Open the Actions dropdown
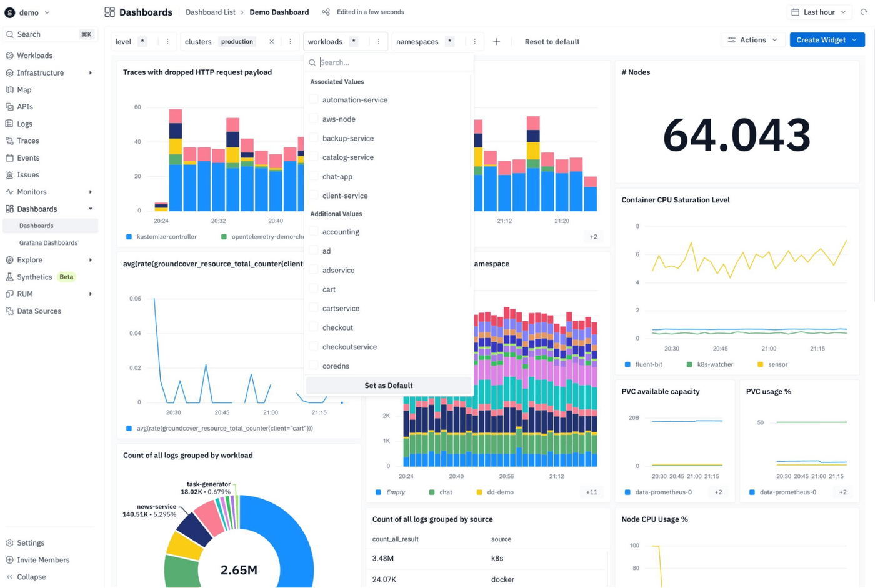 tap(752, 40)
